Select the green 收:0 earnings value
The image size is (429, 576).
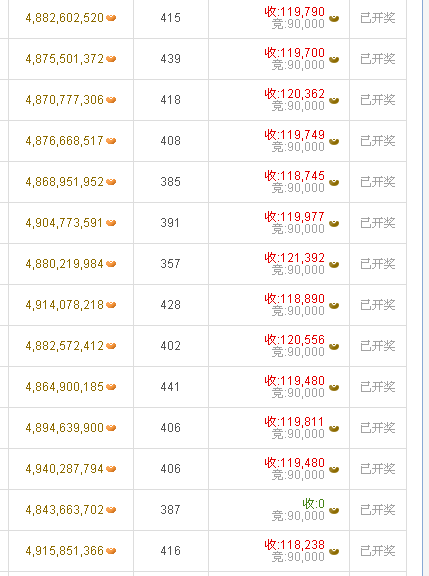tap(314, 503)
